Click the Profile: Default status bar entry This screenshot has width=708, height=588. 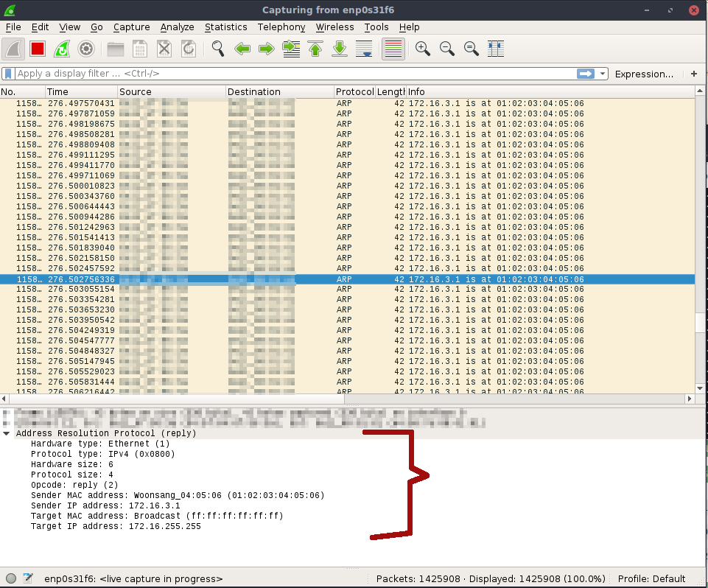[651, 579]
